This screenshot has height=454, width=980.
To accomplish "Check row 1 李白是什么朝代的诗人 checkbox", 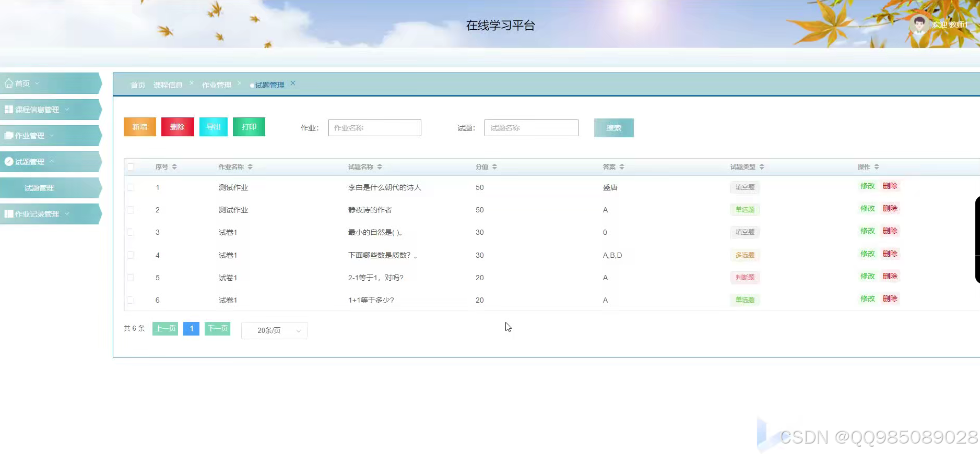I will (131, 187).
